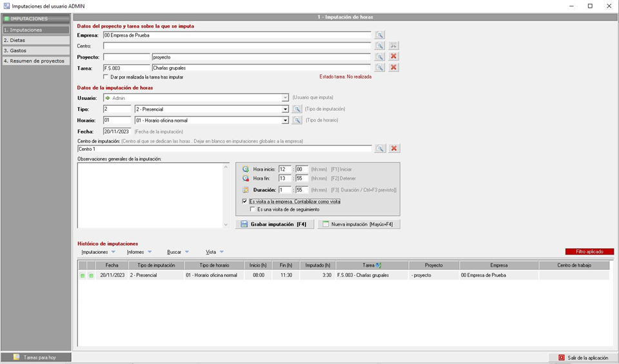Image resolution: width=619 pixels, height=364 pixels.
Task: Click the Duración calculator icon
Action: 245,190
